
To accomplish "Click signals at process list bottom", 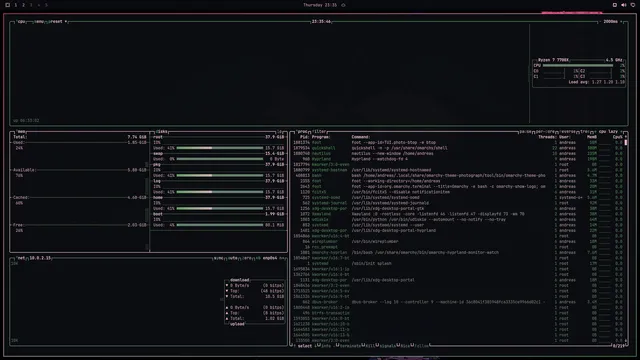I will 387,346.
